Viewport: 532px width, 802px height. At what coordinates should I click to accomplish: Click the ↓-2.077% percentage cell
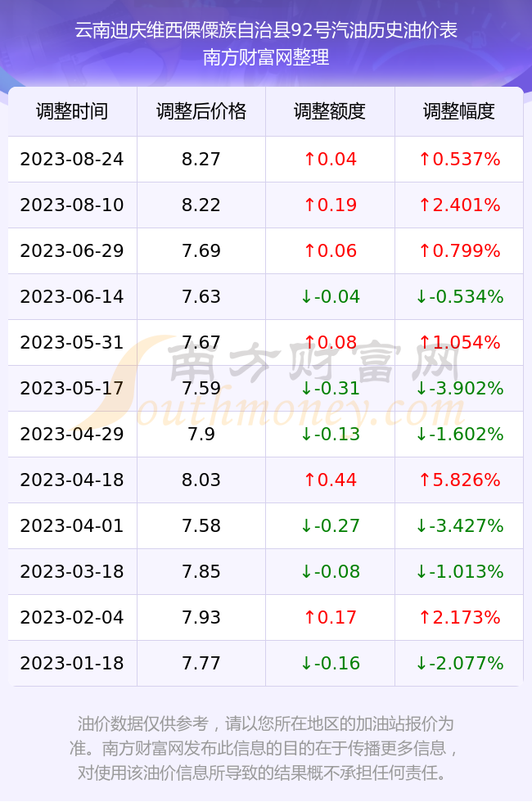coord(459,664)
